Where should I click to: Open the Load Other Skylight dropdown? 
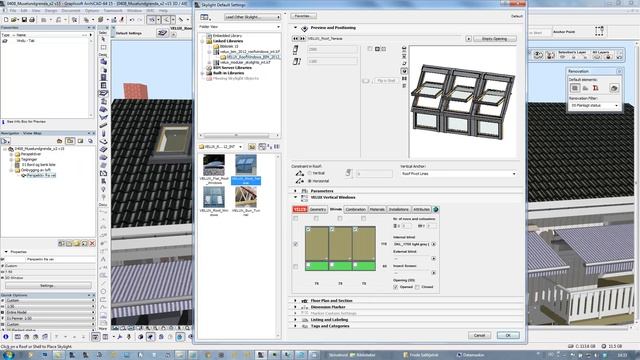(252, 17)
